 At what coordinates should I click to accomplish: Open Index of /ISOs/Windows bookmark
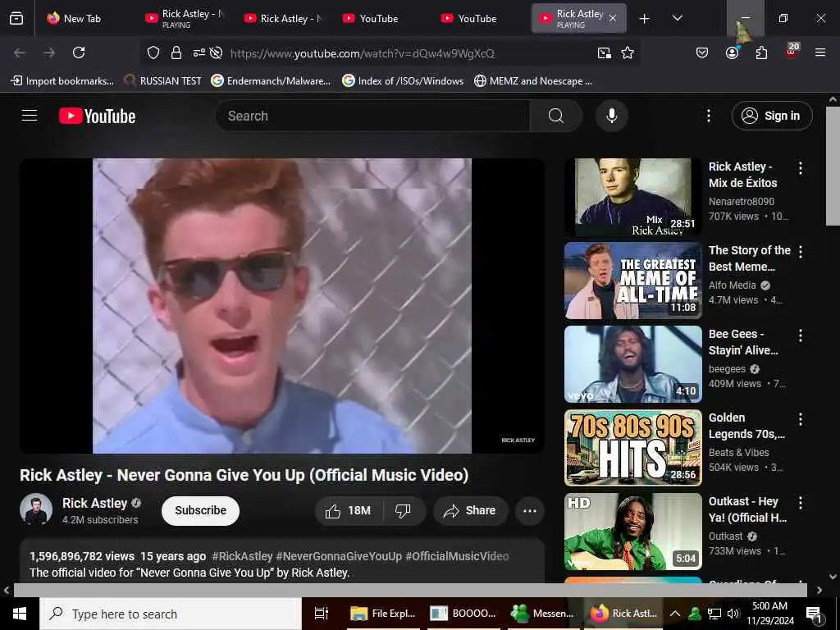pyautogui.click(x=403, y=81)
